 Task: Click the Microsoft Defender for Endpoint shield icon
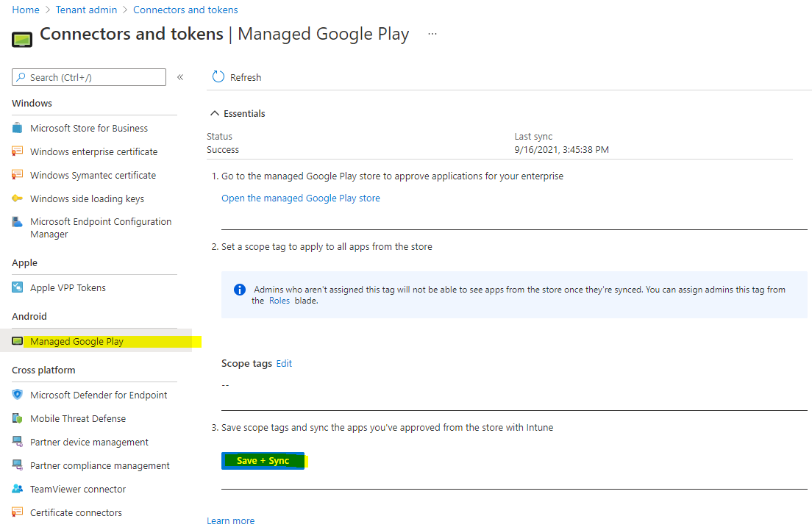point(17,395)
